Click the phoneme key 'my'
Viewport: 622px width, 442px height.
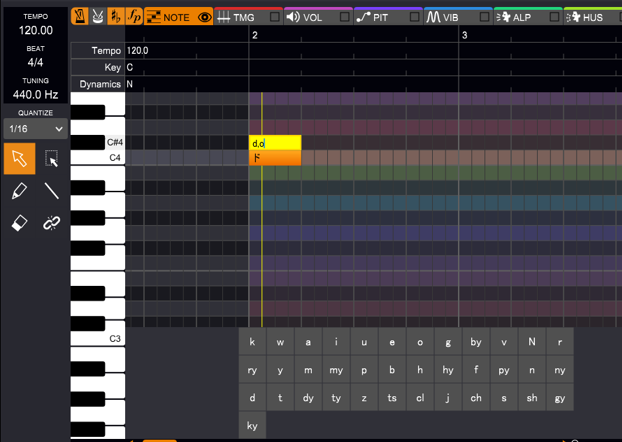336,370
